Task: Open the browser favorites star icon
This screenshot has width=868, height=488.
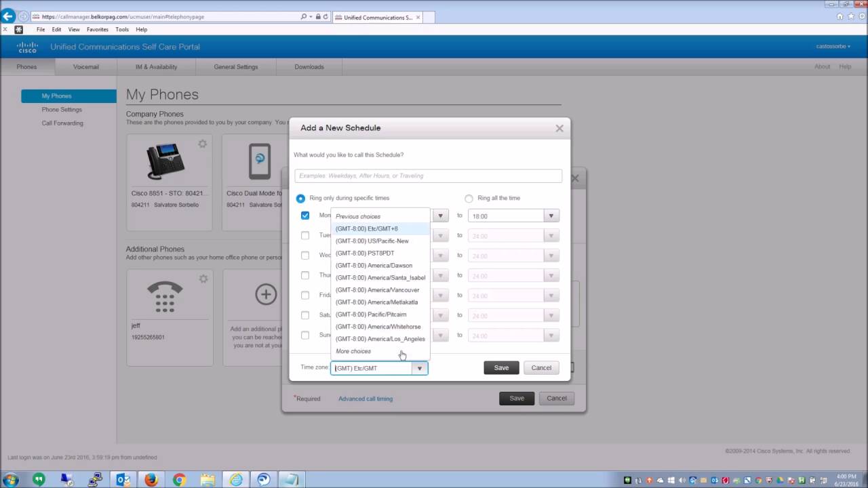Action: pyautogui.click(x=850, y=16)
